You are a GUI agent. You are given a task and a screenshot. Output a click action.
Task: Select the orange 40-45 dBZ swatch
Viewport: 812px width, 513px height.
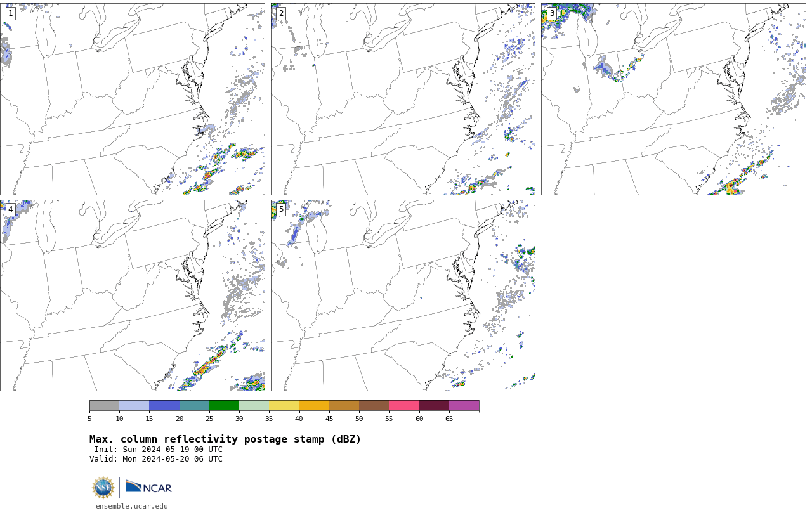(314, 406)
